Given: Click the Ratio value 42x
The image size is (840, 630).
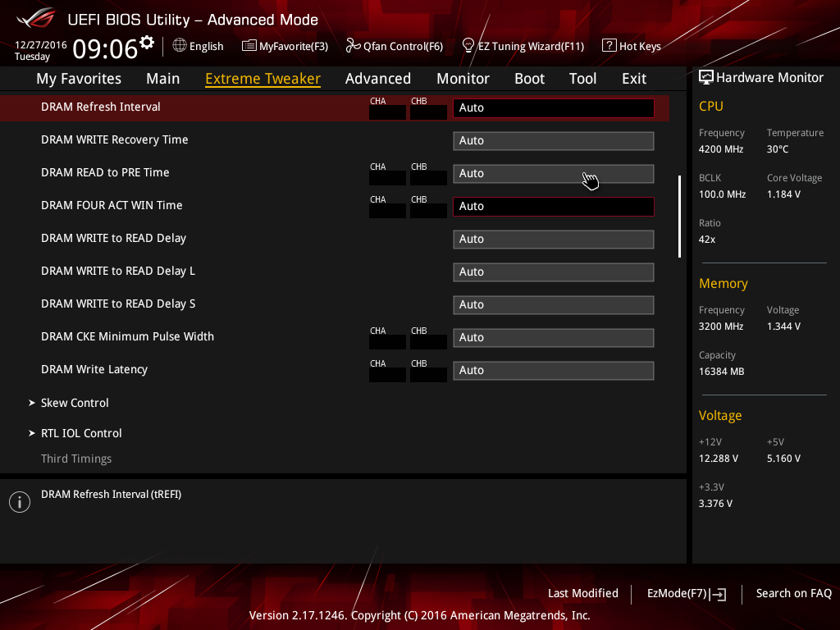Looking at the screenshot, I should point(707,239).
